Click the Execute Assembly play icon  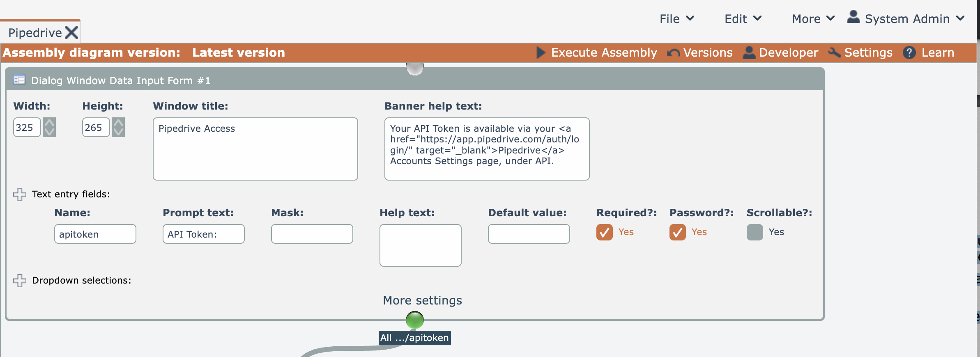(x=541, y=53)
